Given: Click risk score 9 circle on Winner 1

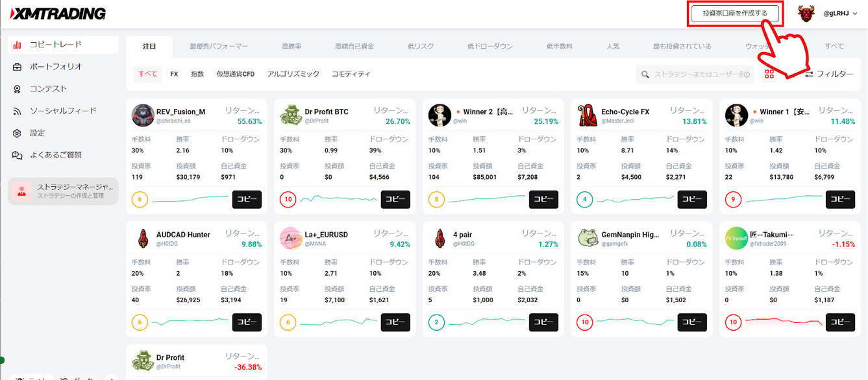Looking at the screenshot, I should tap(733, 200).
